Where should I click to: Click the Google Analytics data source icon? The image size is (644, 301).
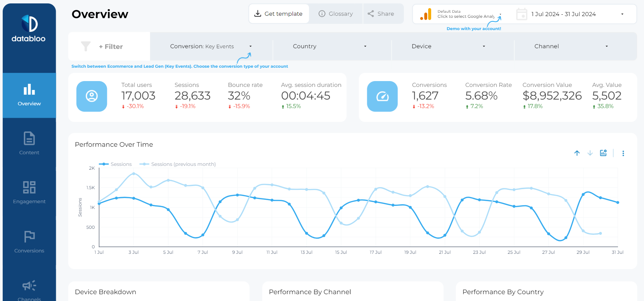coord(426,14)
